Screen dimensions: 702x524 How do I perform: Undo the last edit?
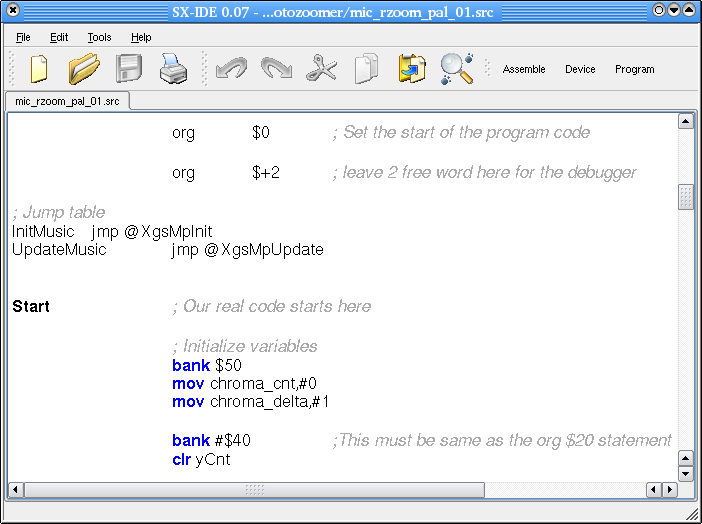(x=231, y=69)
